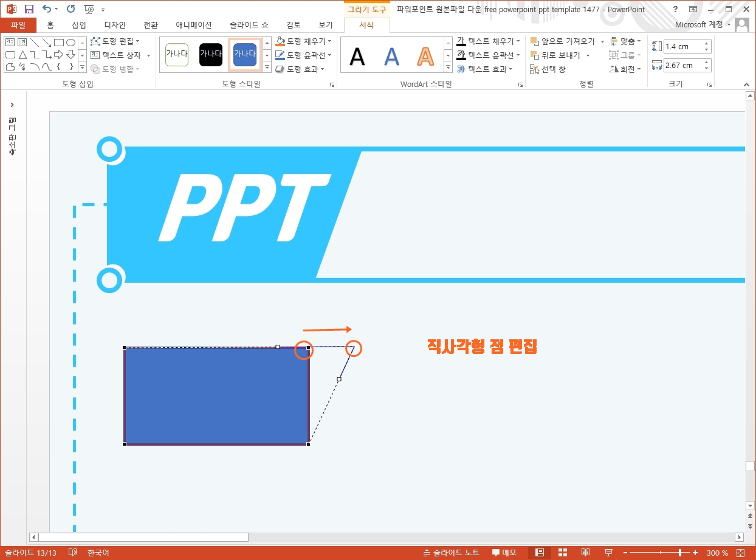Image resolution: width=756 pixels, height=560 pixels.
Task: Undo the last action
Action: point(47,9)
